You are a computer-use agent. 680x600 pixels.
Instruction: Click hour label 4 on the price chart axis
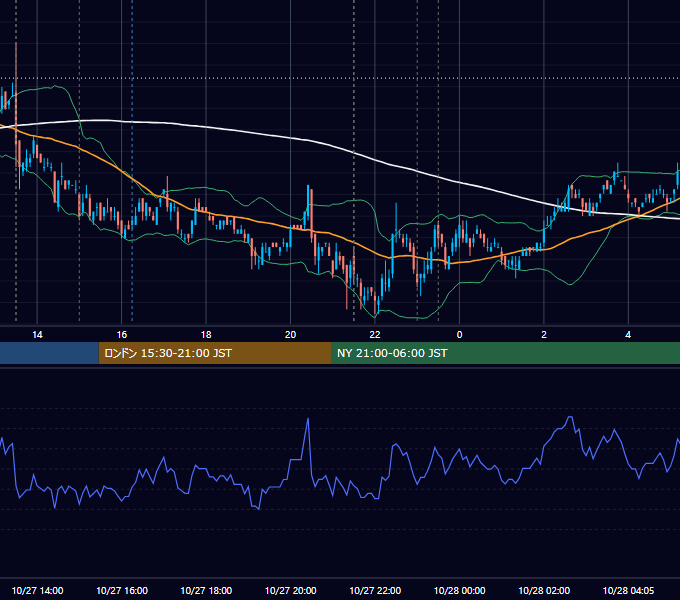click(x=628, y=335)
